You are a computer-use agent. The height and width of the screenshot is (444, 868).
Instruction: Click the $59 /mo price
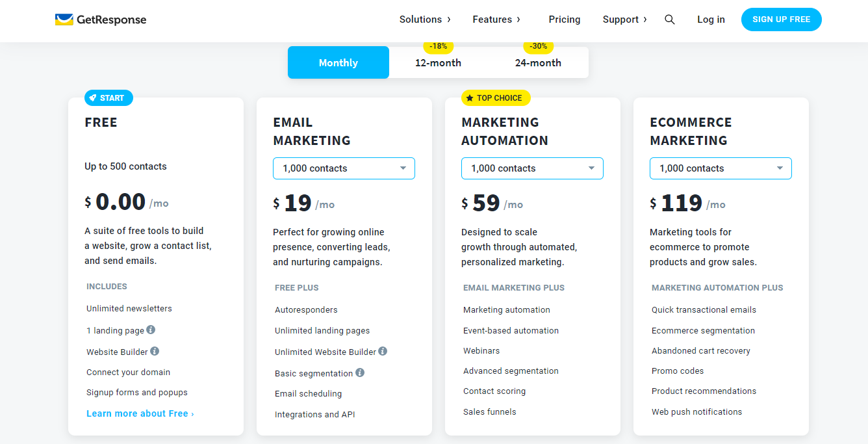point(492,203)
